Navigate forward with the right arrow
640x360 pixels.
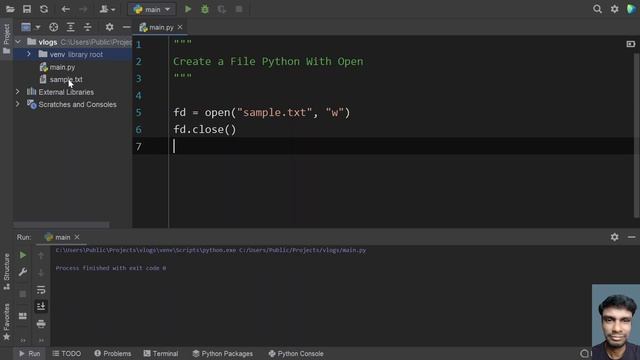pos(83,9)
